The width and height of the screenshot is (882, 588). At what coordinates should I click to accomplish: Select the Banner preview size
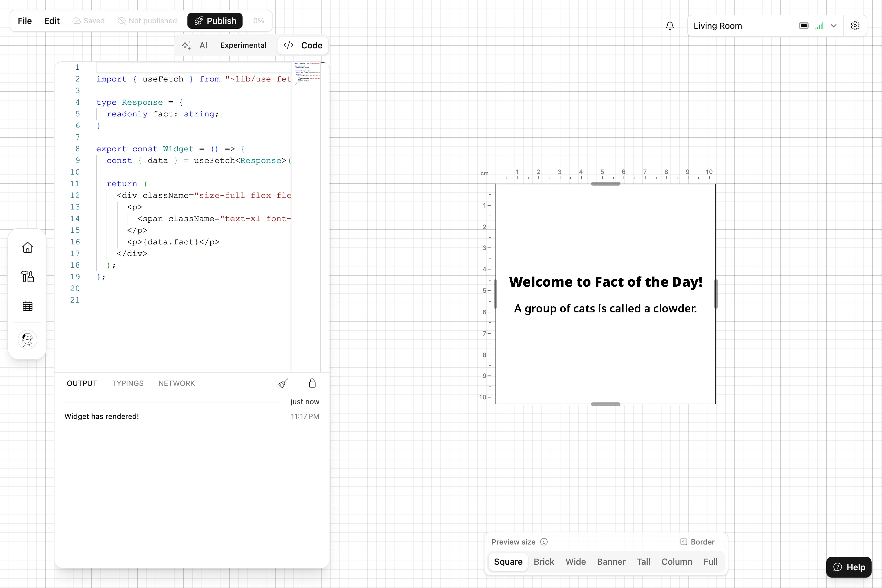(611, 562)
